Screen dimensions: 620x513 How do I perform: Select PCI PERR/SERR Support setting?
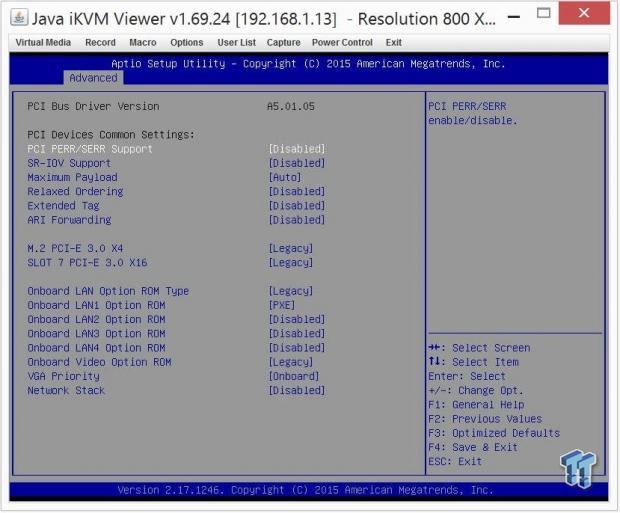(90, 149)
